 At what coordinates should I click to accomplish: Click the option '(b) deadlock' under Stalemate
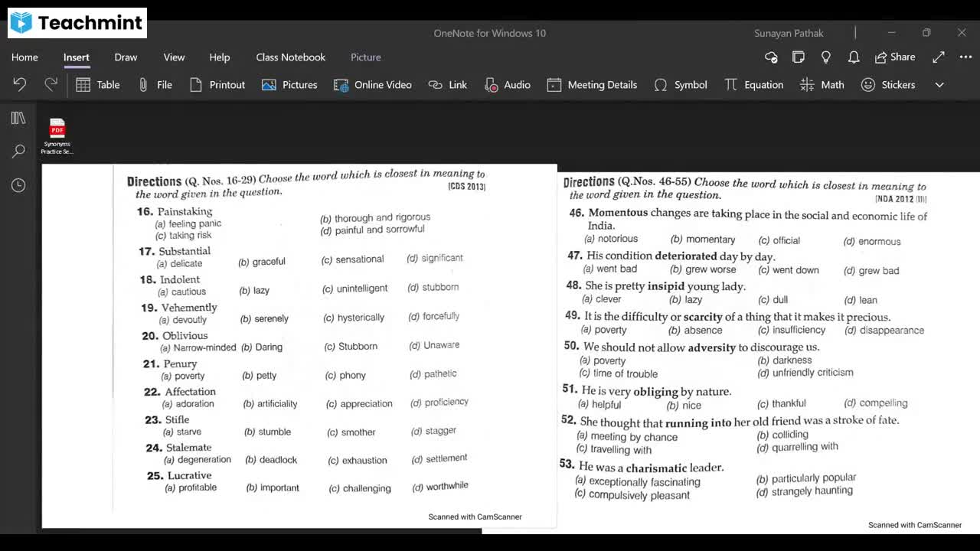click(x=271, y=460)
